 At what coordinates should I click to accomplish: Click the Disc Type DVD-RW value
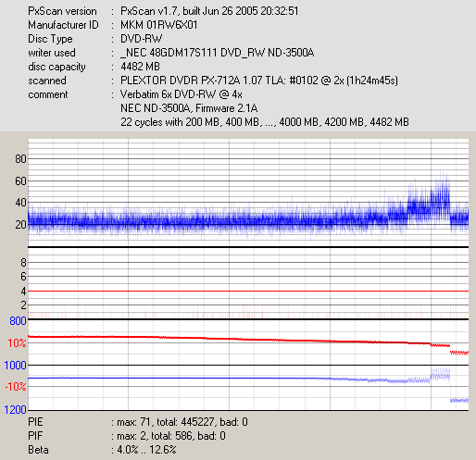click(142, 39)
